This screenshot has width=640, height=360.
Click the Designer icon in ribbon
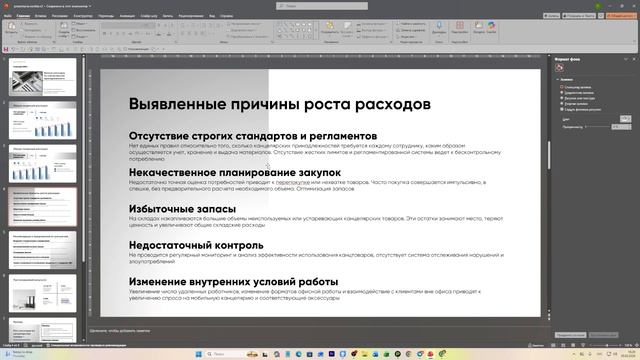click(478, 27)
